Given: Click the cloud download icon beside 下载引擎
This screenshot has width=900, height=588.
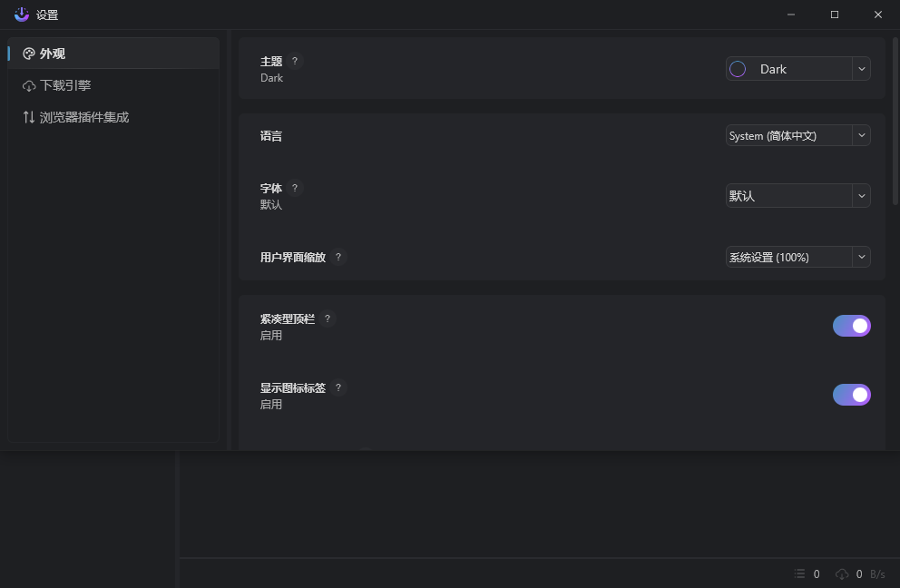Looking at the screenshot, I should pos(28,84).
